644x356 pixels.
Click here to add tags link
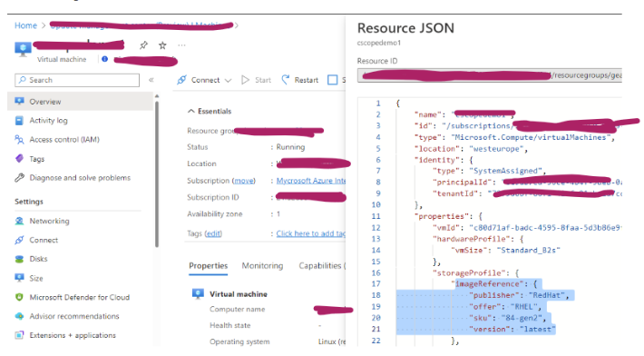311,233
